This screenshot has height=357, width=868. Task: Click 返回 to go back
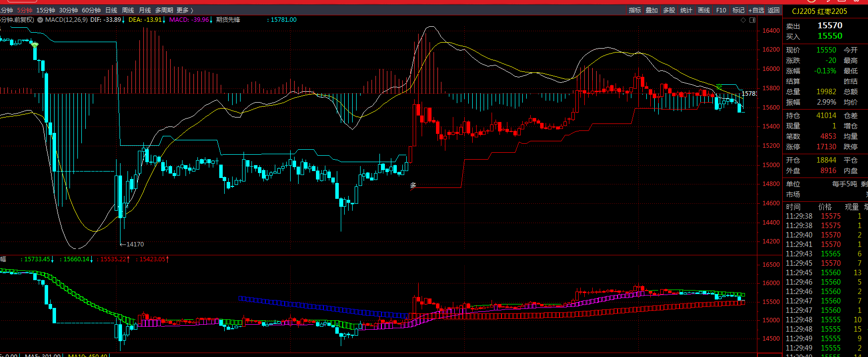pos(774,10)
